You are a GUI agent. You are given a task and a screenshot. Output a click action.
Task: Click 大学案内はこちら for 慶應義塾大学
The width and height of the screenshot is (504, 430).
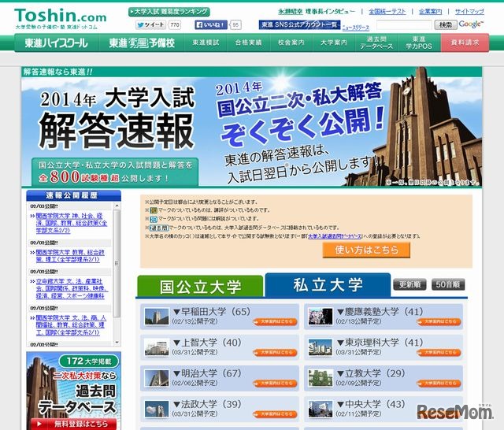point(439,321)
